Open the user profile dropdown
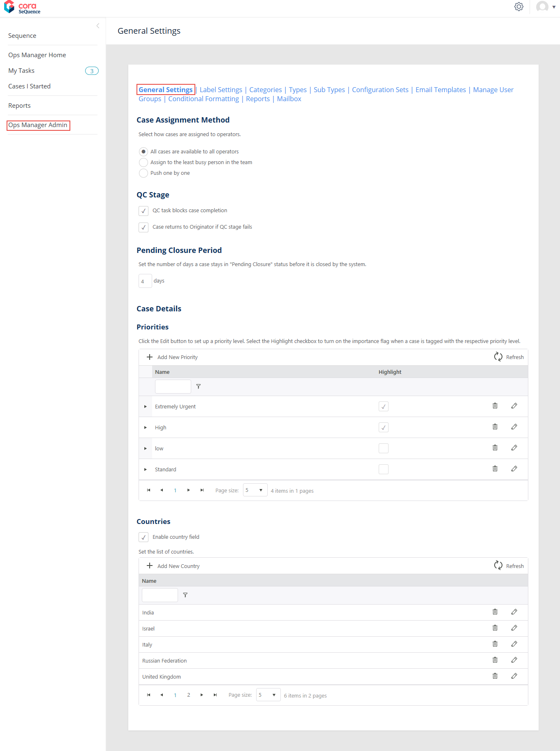Screen dimensions: 560x751 coord(546,7)
